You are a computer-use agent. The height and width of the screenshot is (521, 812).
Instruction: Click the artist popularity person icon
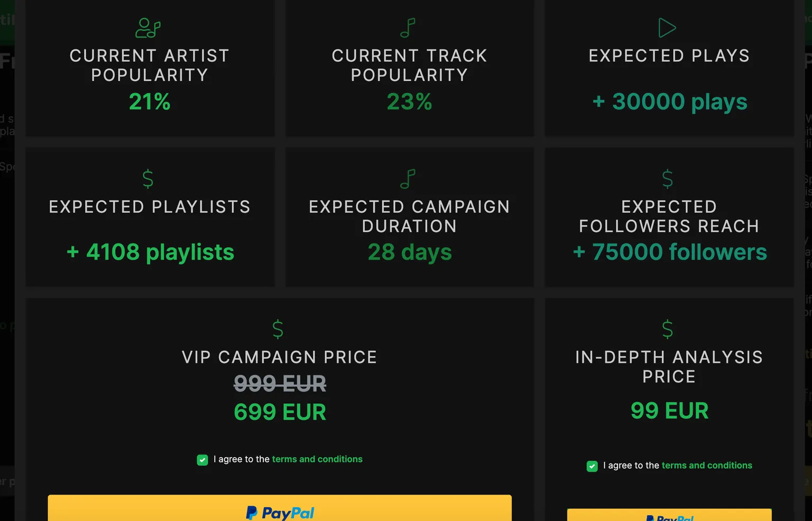149,26
